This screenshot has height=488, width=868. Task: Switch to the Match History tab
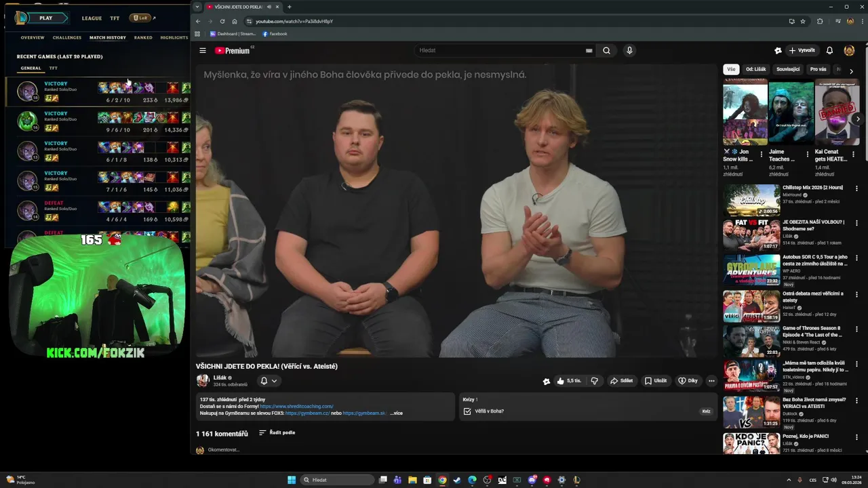coord(108,38)
